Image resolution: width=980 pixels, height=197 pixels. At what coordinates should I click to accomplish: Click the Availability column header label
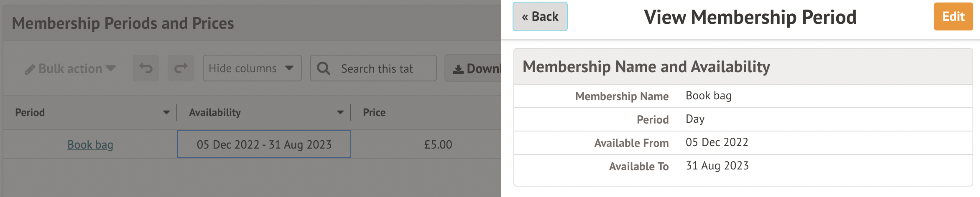pyautogui.click(x=215, y=112)
